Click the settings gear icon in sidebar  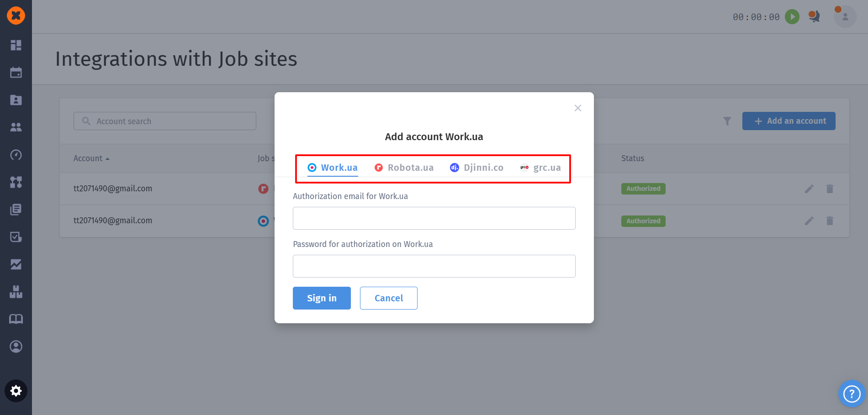[x=16, y=391]
